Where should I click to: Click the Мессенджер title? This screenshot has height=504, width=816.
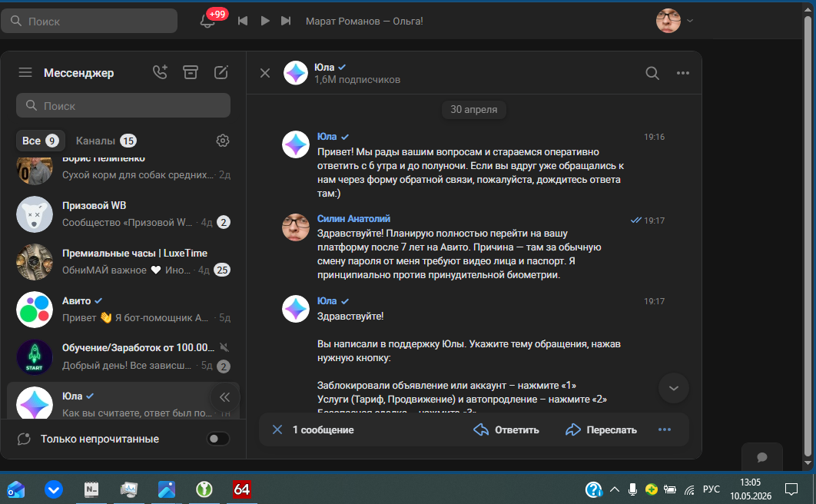tap(78, 73)
